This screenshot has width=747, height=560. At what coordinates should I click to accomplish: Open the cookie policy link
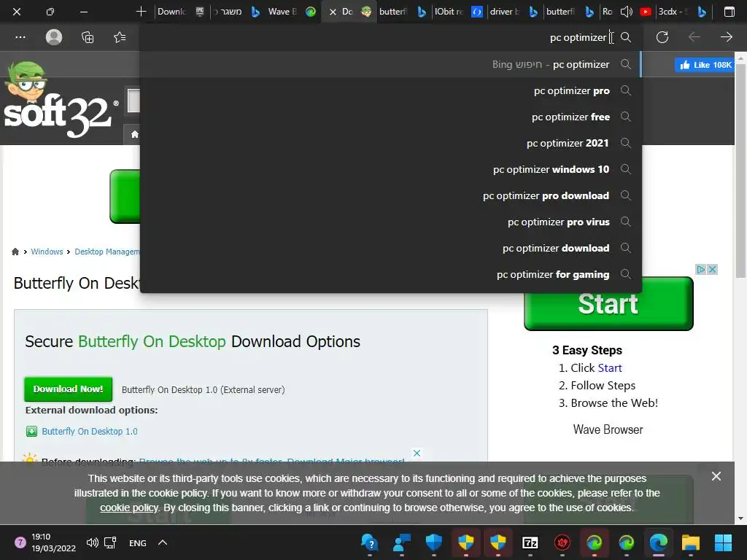click(128, 507)
